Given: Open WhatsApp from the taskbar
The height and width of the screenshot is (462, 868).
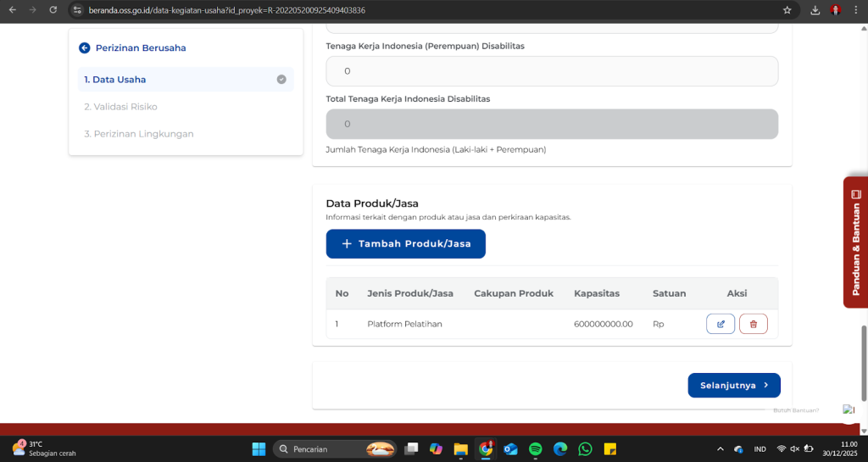Looking at the screenshot, I should (585, 449).
